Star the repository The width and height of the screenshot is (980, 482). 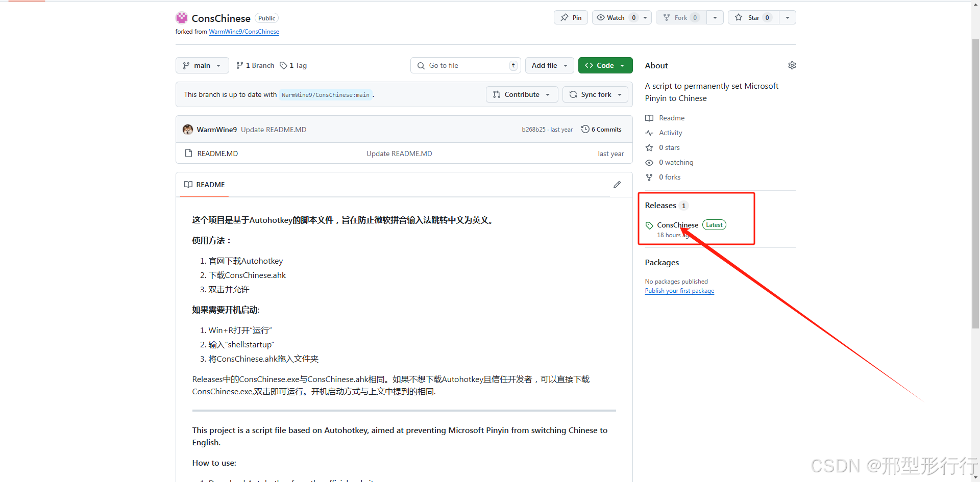pyautogui.click(x=753, y=17)
